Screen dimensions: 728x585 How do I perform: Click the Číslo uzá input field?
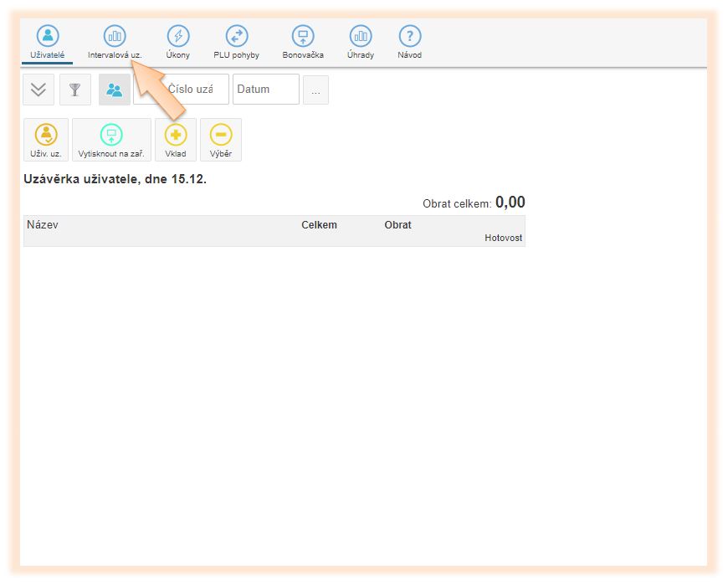click(x=194, y=90)
